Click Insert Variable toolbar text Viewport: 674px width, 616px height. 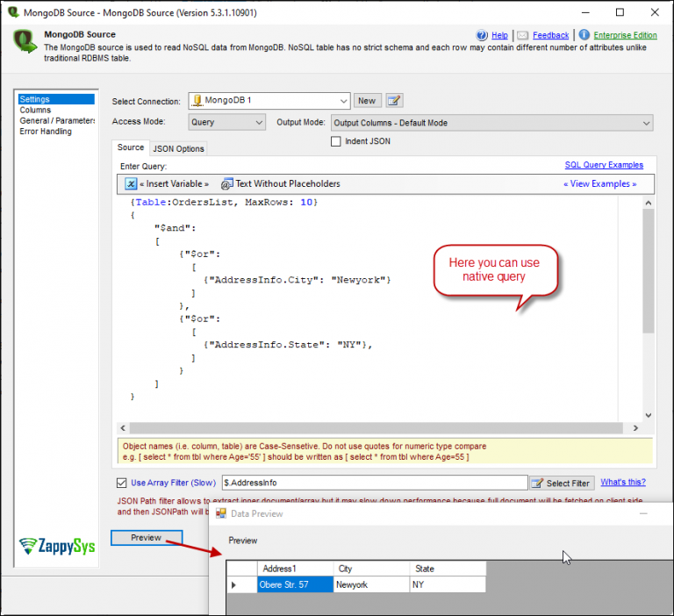tap(174, 184)
